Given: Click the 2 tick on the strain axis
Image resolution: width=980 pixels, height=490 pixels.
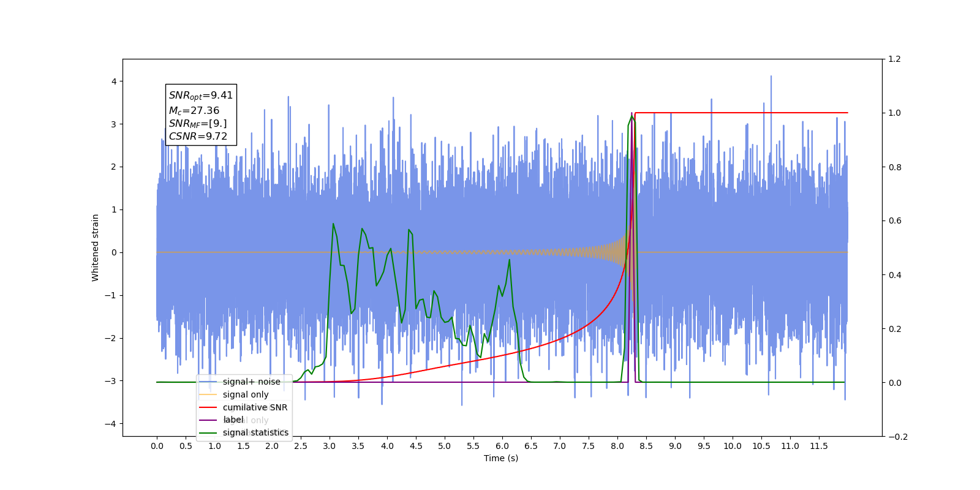Looking at the screenshot, I should [114, 167].
